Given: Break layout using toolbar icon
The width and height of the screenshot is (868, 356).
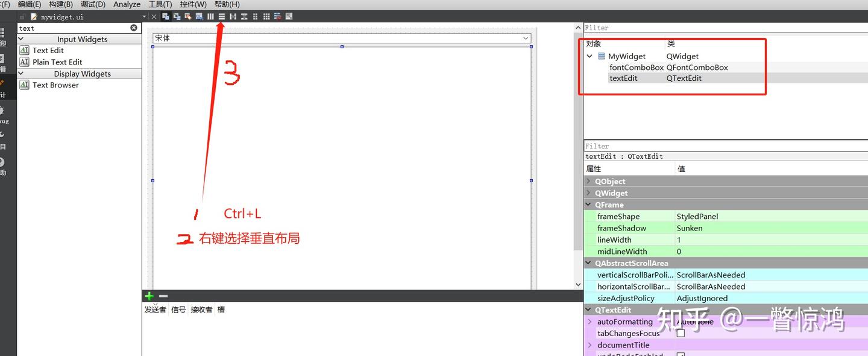Looking at the screenshot, I should [278, 16].
